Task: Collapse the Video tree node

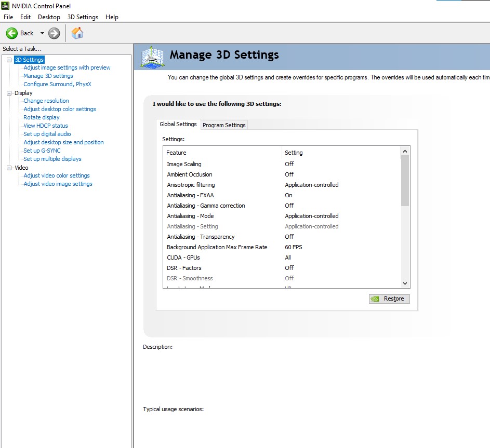Action: [9, 168]
